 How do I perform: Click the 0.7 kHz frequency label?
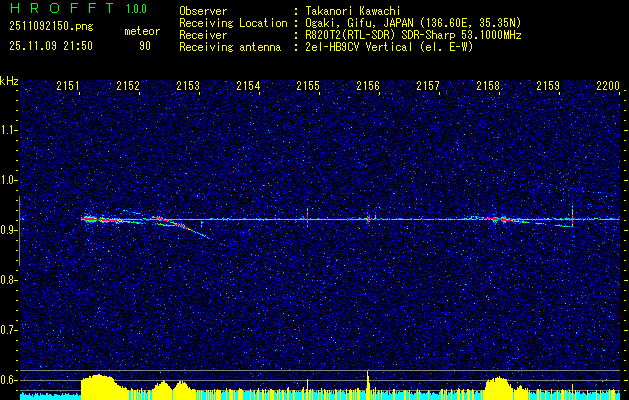pos(8,330)
